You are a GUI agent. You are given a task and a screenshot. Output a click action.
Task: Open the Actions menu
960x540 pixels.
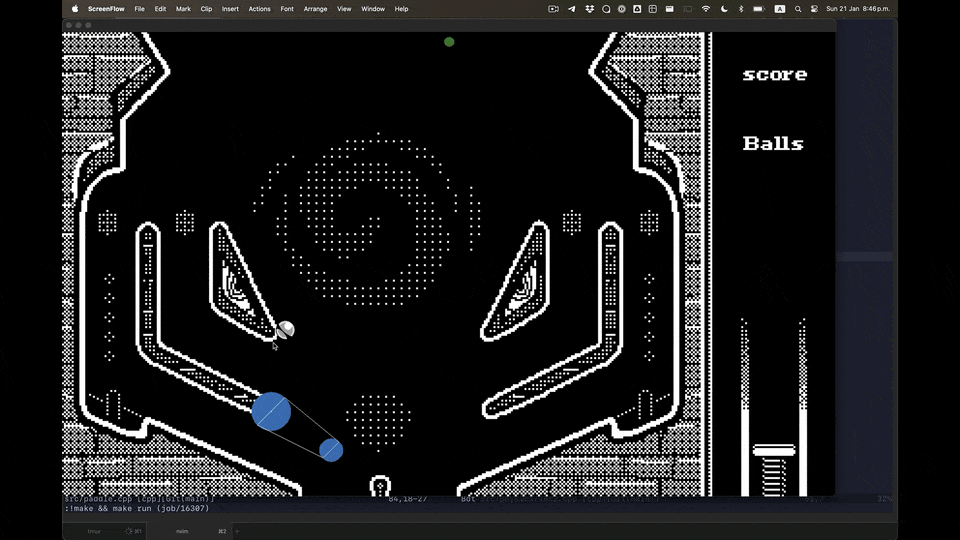pyautogui.click(x=259, y=9)
